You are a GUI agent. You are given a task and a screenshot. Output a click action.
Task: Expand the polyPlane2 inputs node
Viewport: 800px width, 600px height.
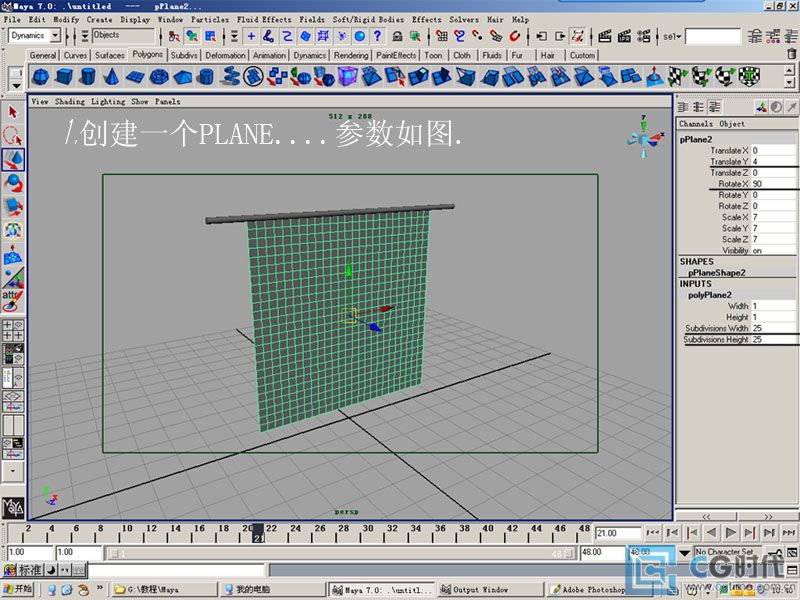coord(710,295)
